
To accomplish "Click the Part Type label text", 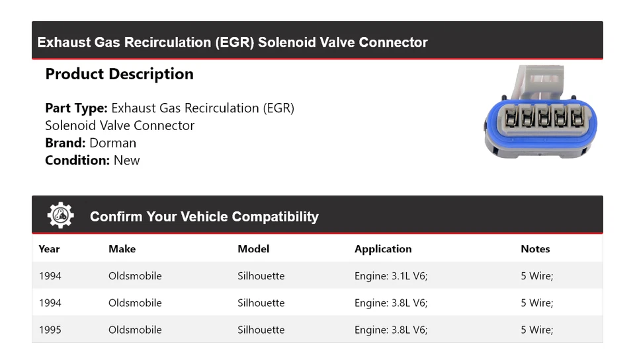I will (x=76, y=108).
